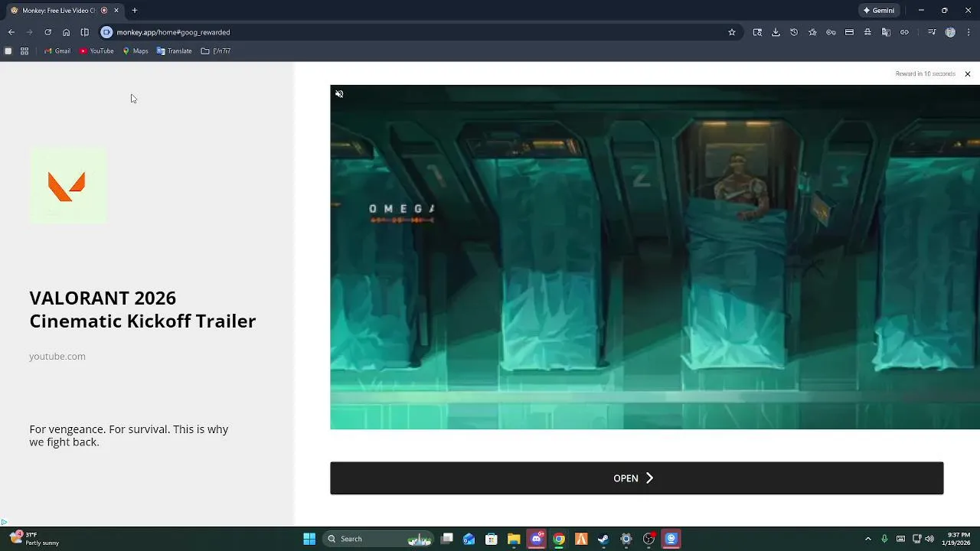Toggle the split view sidebar icon
The height and width of the screenshot is (551, 980).
pos(85,32)
